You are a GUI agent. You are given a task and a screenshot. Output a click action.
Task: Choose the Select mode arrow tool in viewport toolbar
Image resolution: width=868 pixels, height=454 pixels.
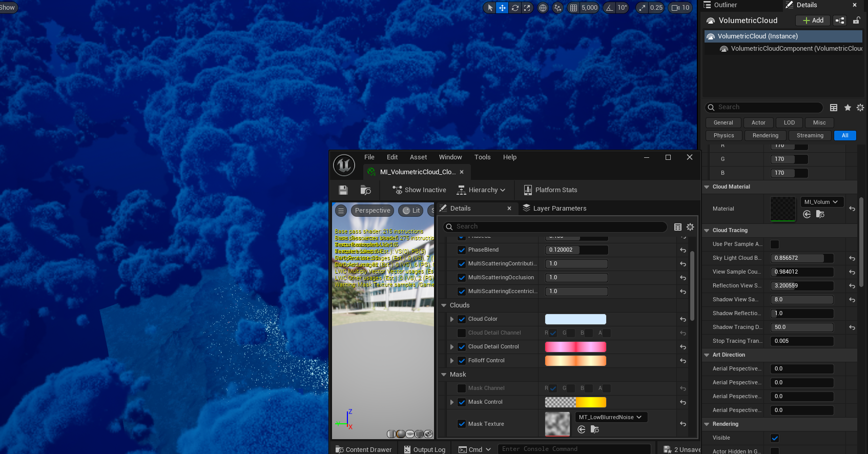pyautogui.click(x=490, y=8)
